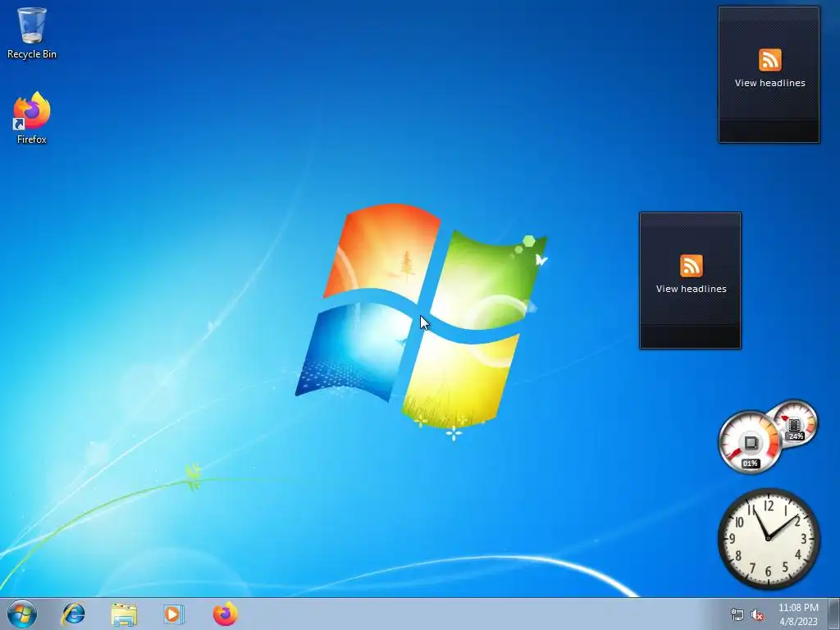This screenshot has width=840, height=630.
Task: Click View headlines in top-right gadget
Action: tap(769, 83)
